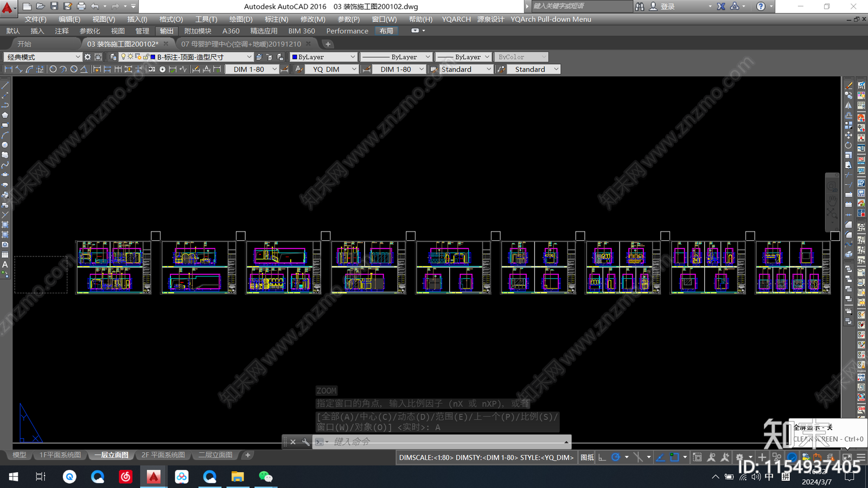Select the Radius dimension tool icon

point(53,69)
